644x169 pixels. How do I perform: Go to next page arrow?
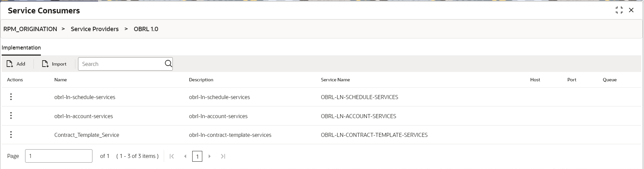[210, 156]
